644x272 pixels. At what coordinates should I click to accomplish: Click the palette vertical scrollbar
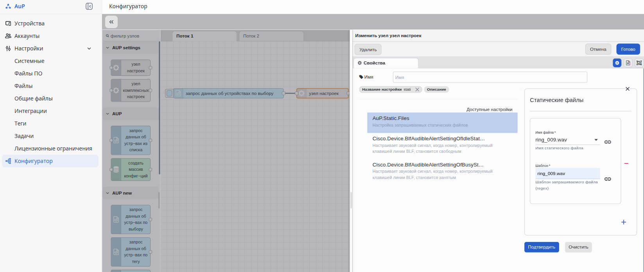coord(159,107)
